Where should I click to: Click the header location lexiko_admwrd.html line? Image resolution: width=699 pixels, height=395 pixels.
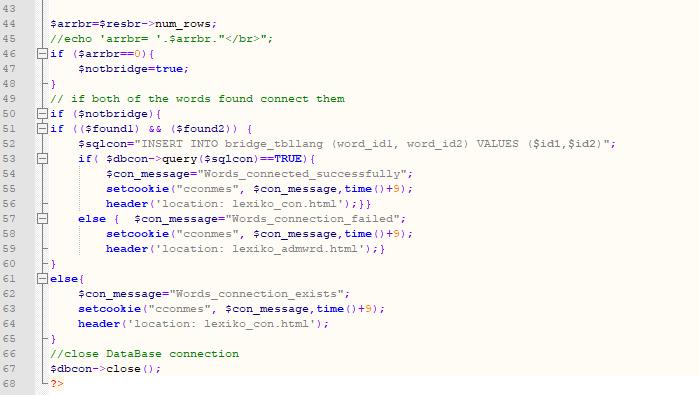242,249
